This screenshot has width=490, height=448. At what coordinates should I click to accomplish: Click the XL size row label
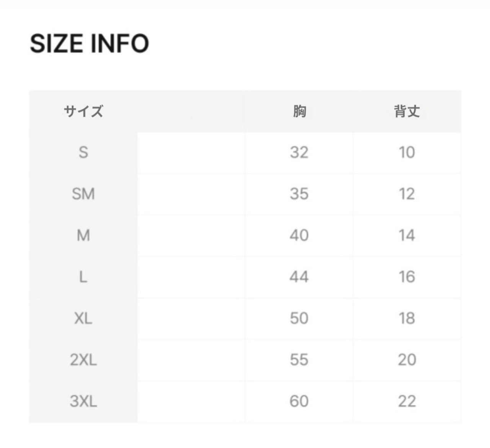(x=83, y=318)
